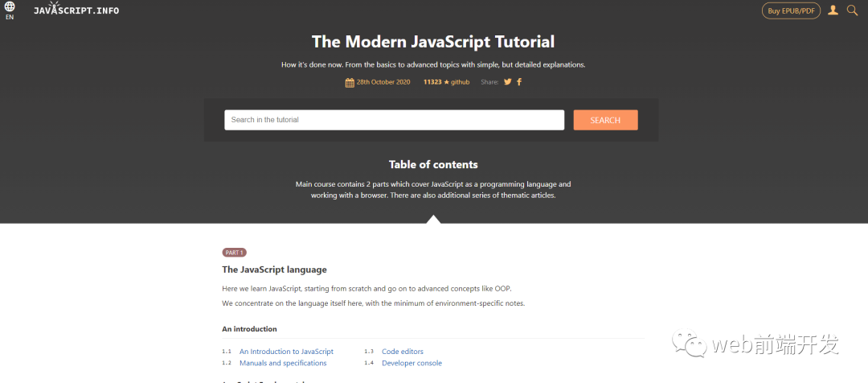Click the Buy EPUB/PDF button

pyautogui.click(x=791, y=10)
